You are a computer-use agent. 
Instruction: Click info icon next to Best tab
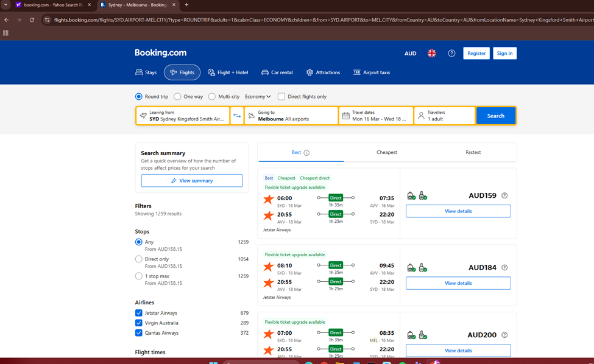click(x=306, y=153)
